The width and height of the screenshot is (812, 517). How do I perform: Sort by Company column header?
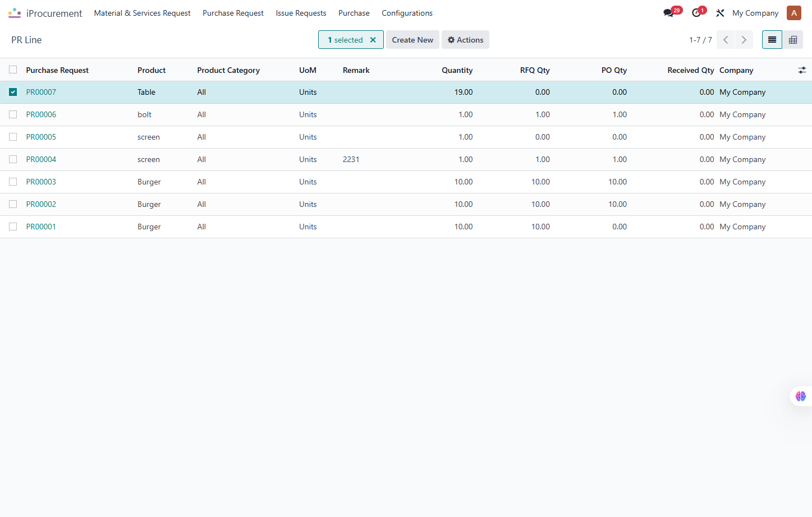(x=736, y=70)
